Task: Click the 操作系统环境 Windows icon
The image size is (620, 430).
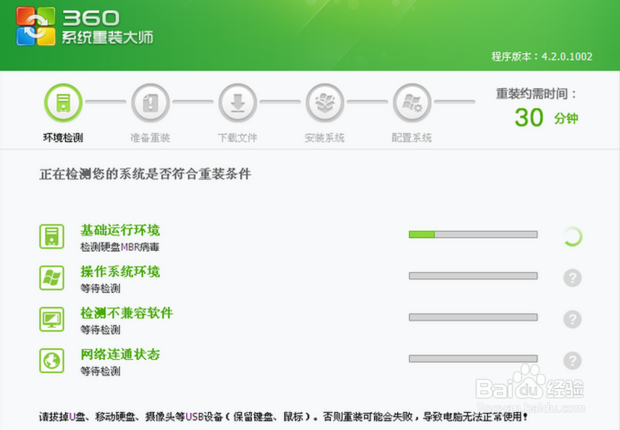Action: coord(52,278)
